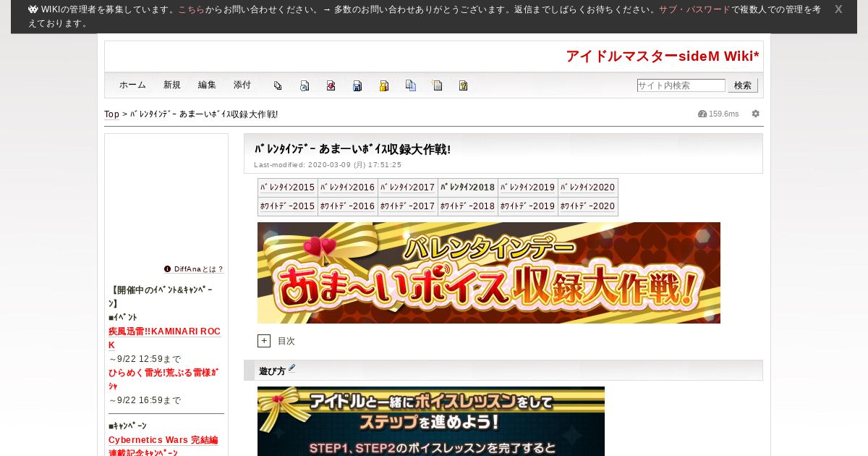Click the ～9/22 16:59まで date text
868x456 pixels.
tap(145, 400)
